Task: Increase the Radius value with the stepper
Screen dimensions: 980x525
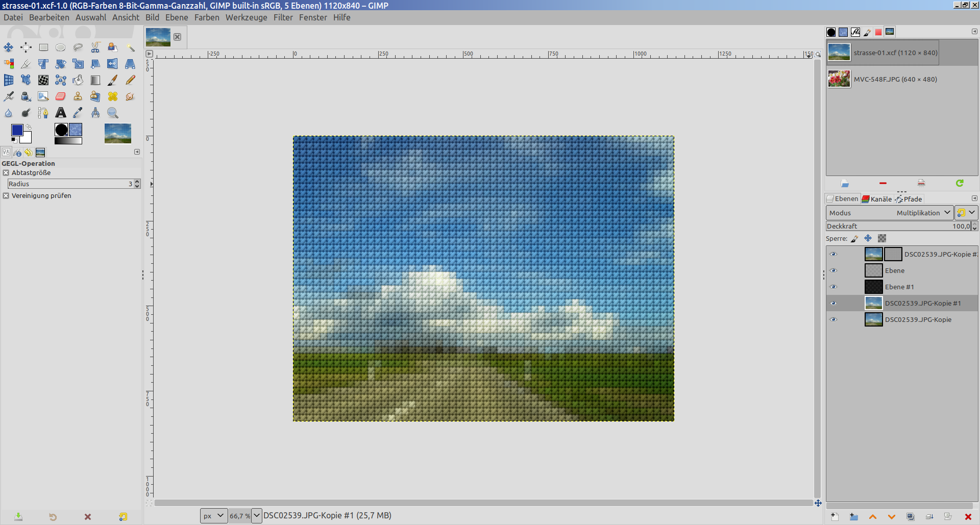Action: click(137, 182)
